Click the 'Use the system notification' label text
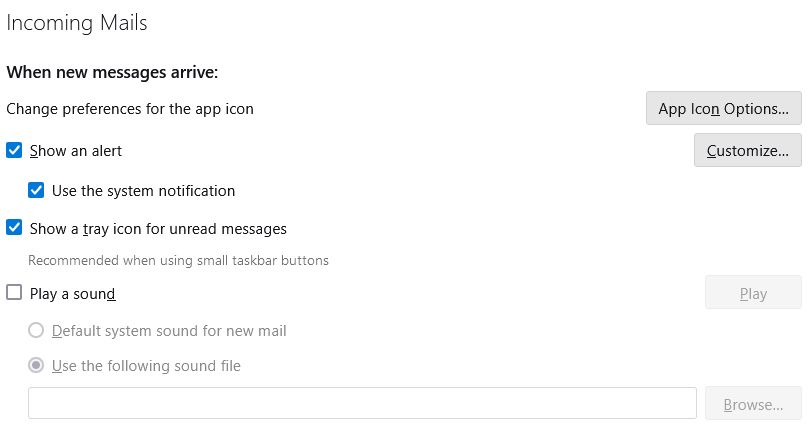The image size is (809, 428). pos(143,190)
